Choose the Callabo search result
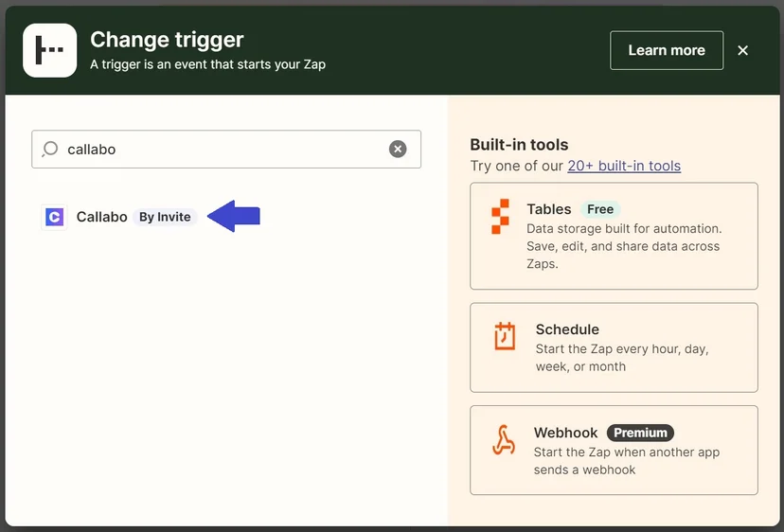Viewport: 784px width, 532px height. [x=119, y=217]
